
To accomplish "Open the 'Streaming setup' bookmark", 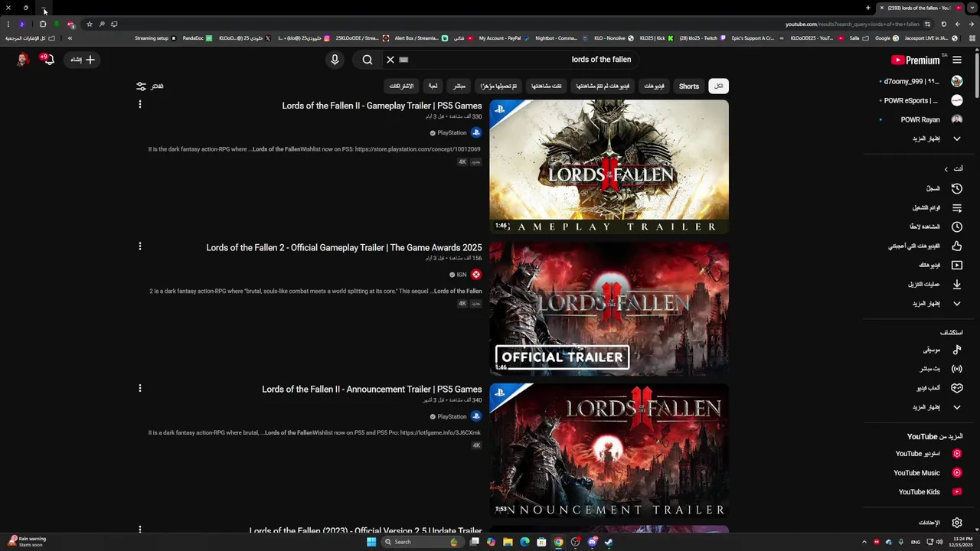I will click(x=155, y=38).
